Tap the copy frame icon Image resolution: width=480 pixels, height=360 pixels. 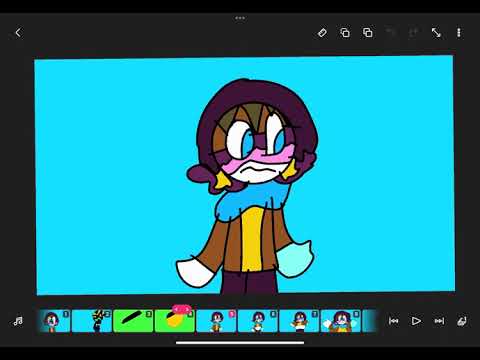click(345, 33)
